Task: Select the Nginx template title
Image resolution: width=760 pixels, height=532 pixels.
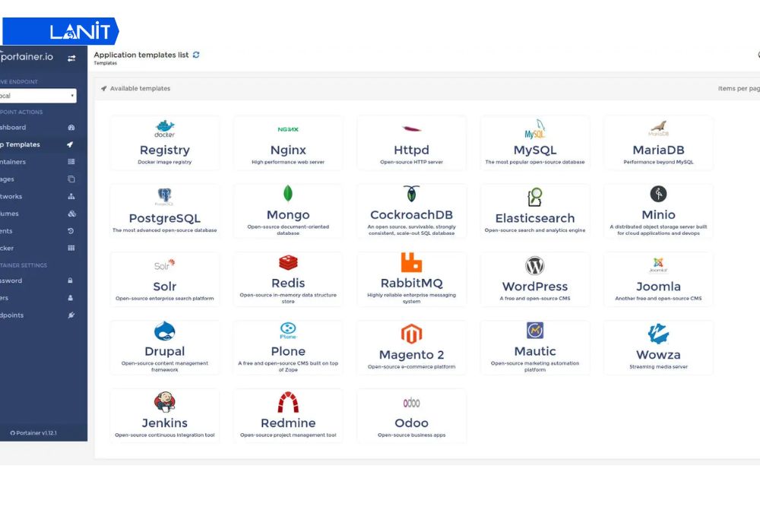Action: click(x=288, y=150)
